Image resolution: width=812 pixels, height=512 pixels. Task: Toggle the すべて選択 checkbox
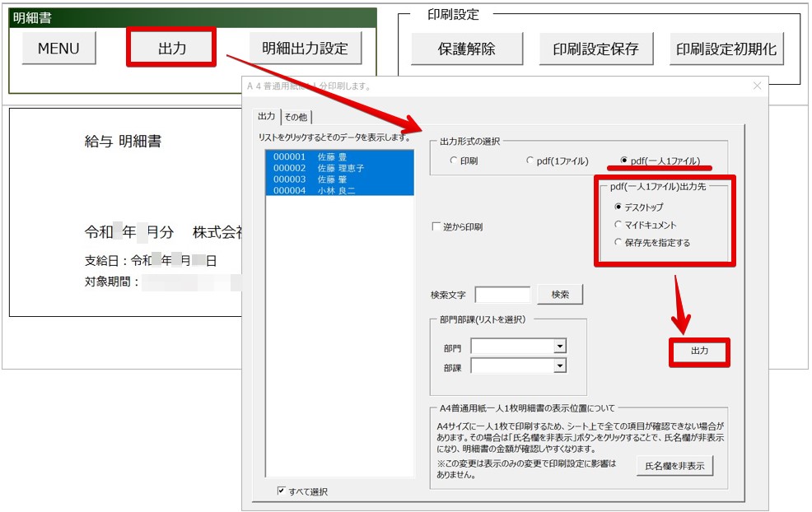click(282, 491)
